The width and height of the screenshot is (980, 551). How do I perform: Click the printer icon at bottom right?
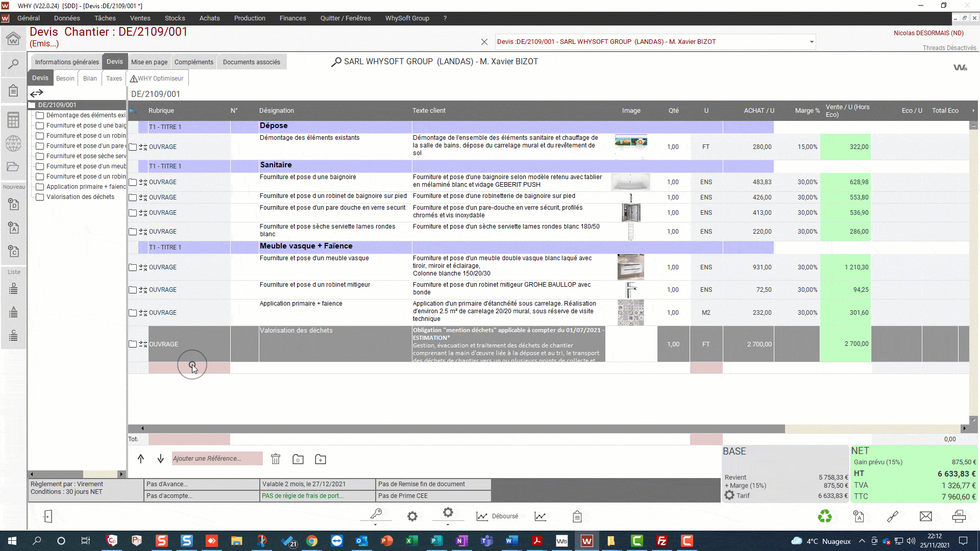[x=959, y=516]
